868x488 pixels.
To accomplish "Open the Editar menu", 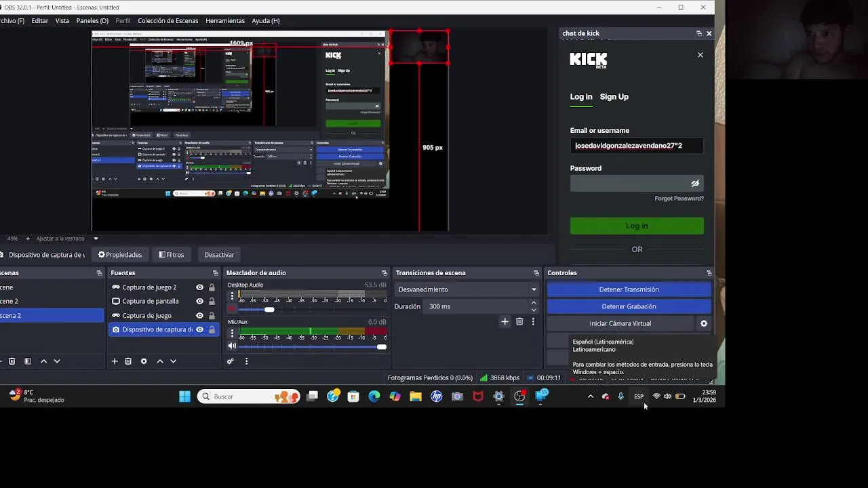I will click(39, 21).
